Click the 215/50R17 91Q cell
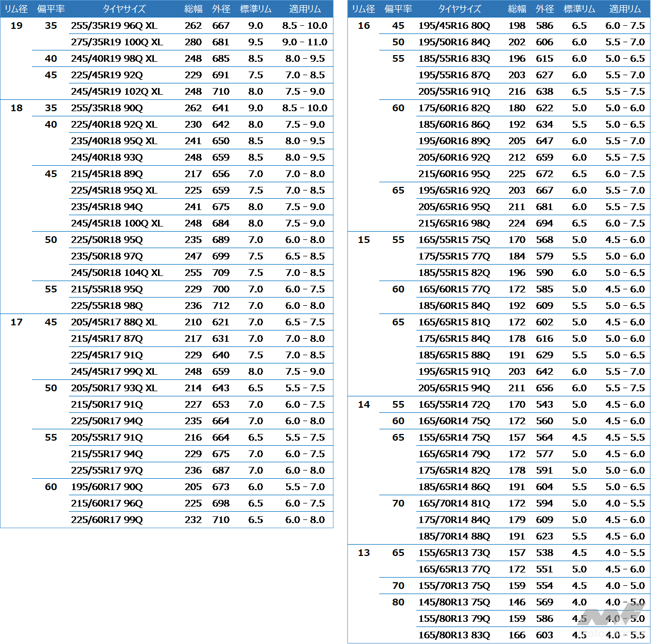Viewport: 651px width, 644px height. pyautogui.click(x=107, y=404)
